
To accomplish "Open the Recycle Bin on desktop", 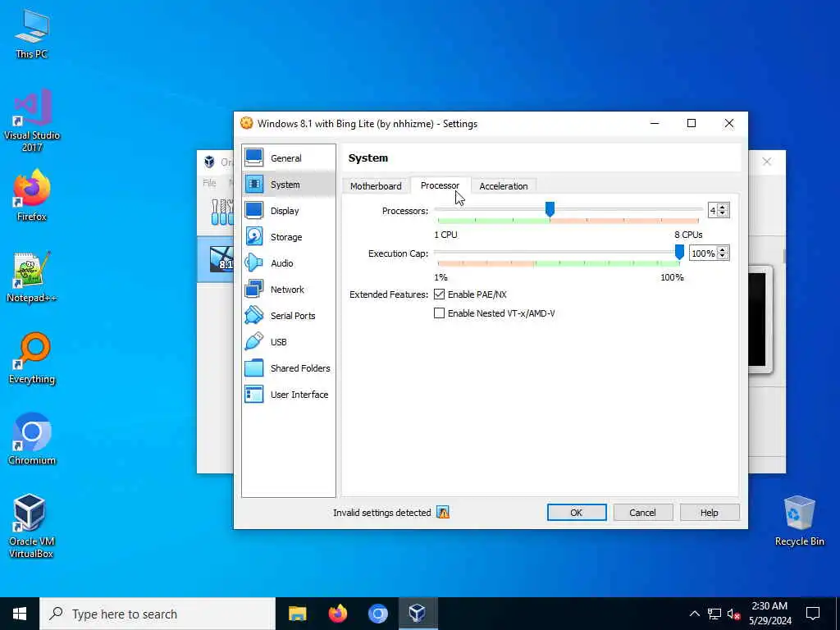I will tap(799, 521).
